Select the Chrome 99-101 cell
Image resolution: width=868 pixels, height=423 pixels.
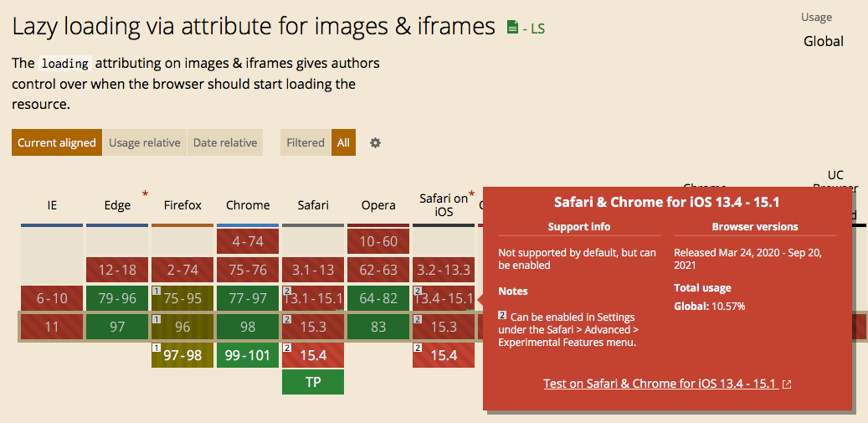pos(248,355)
